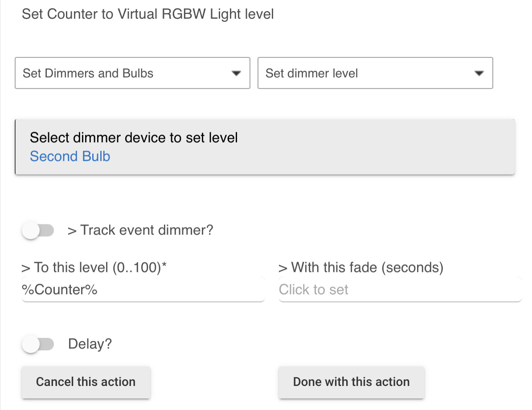Viewport: 532px width, 410px height.
Task: Click the Delay? label text
Action: point(90,344)
